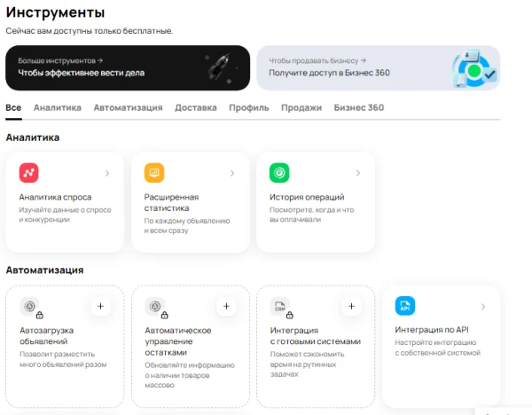This screenshot has width=532, height=415.
Task: Click the Аналитика спроса card title
Action: pyautogui.click(x=55, y=197)
